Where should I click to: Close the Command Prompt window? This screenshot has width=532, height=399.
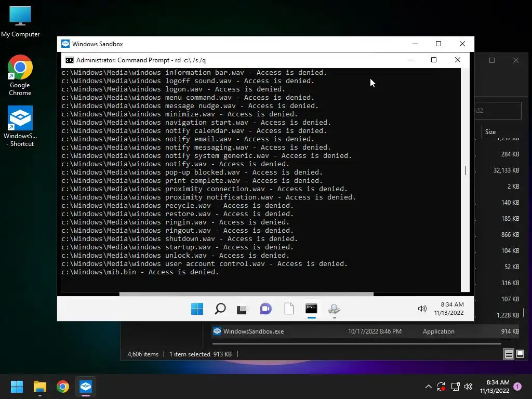(x=457, y=60)
